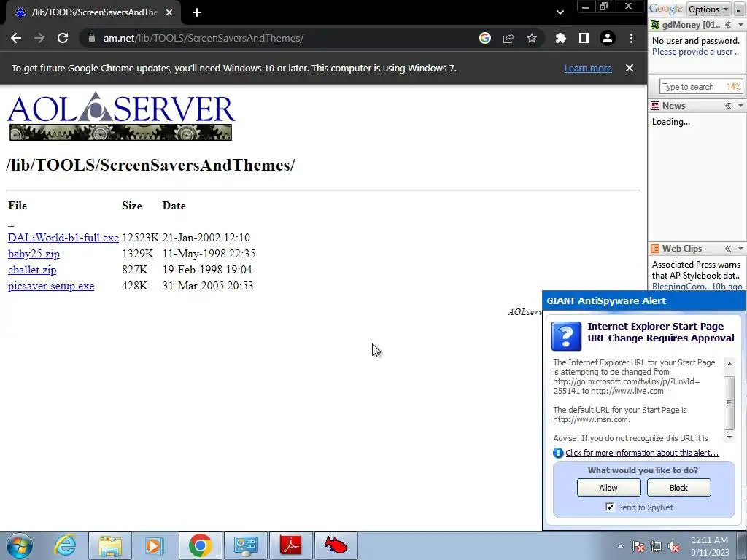Viewport: 747px width, 560px height.
Task: Collapse the gdMoney gadget
Action: [728, 25]
